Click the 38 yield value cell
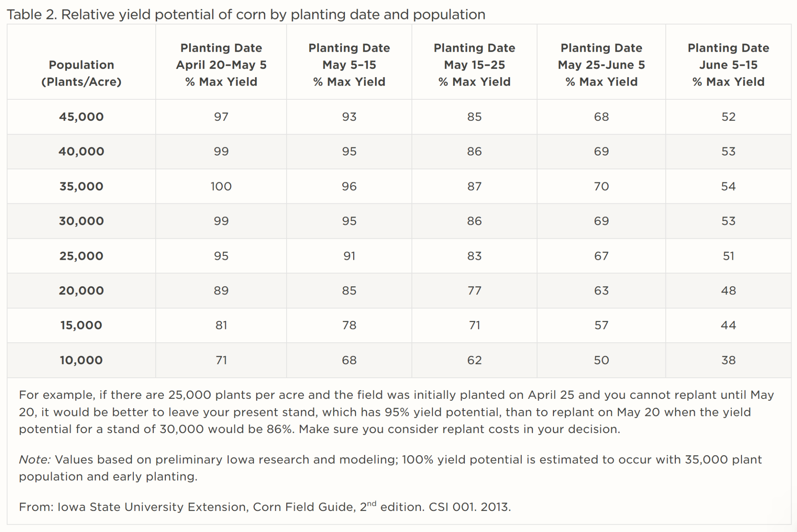 click(728, 360)
